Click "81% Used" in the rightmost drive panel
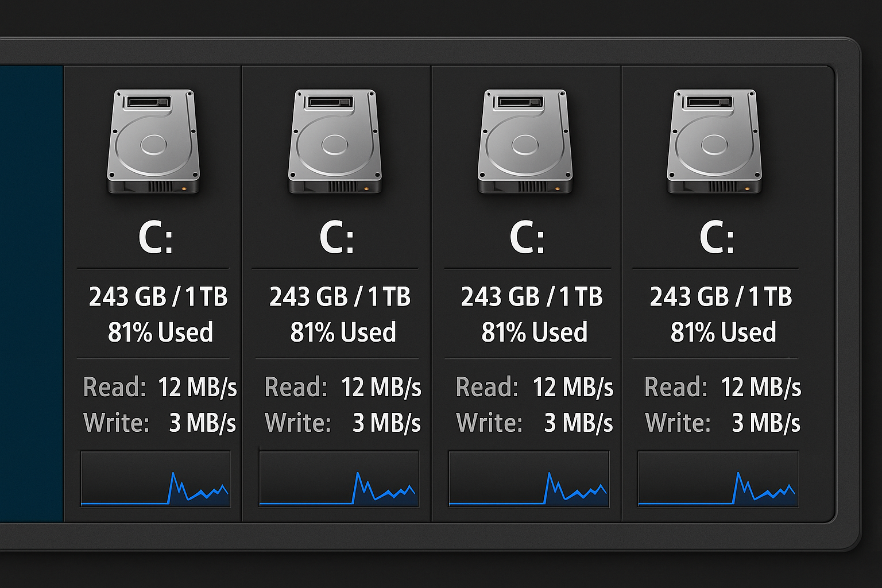882x588 pixels. coord(723,332)
